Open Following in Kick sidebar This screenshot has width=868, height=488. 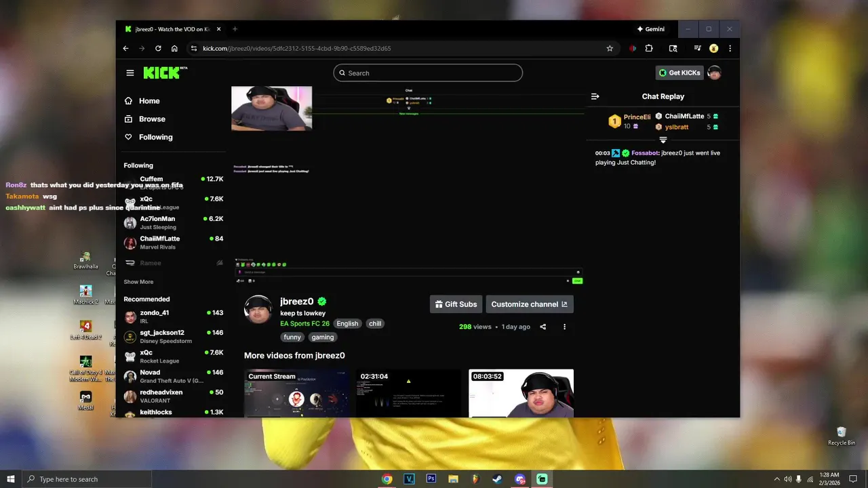tap(155, 137)
